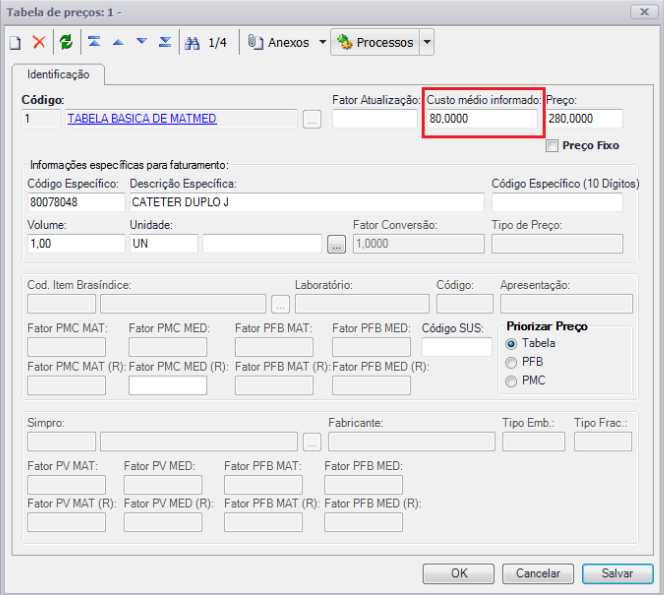Edit the Custo médio informado field

[x=482, y=119]
